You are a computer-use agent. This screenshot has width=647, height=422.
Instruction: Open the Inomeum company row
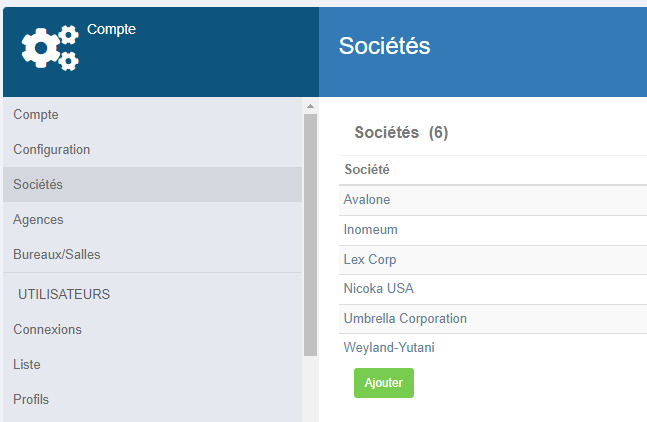pos(493,230)
